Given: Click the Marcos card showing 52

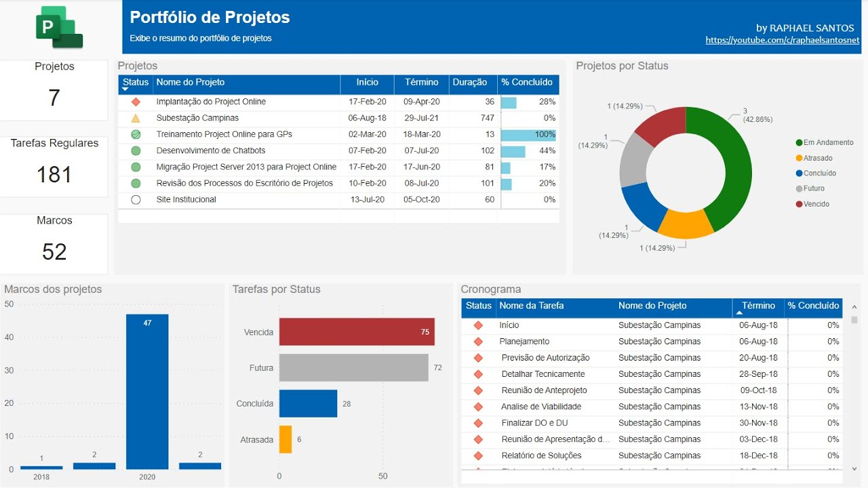Looking at the screenshot, I should [x=54, y=244].
